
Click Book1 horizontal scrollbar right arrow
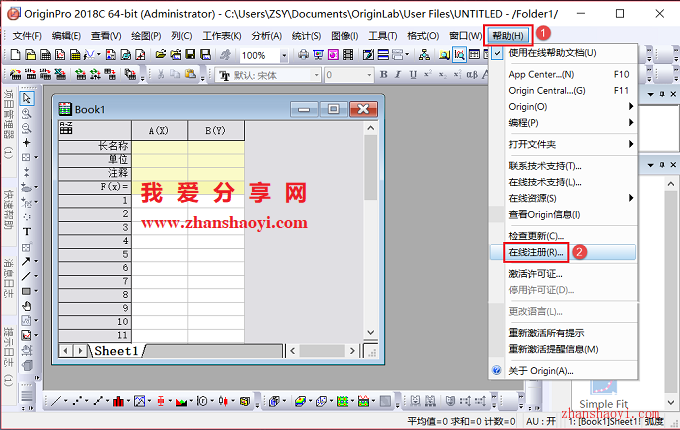coord(352,351)
